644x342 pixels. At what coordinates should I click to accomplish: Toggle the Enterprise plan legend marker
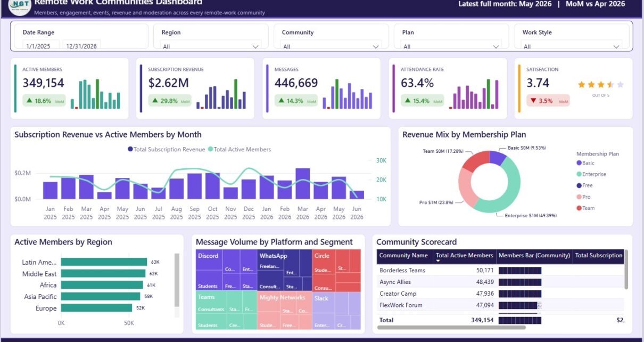click(x=579, y=174)
